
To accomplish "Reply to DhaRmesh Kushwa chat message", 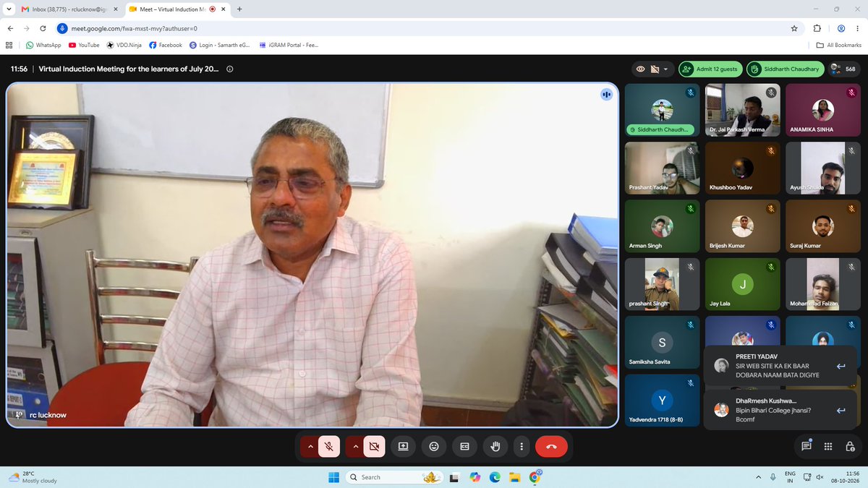I will click(x=841, y=411).
